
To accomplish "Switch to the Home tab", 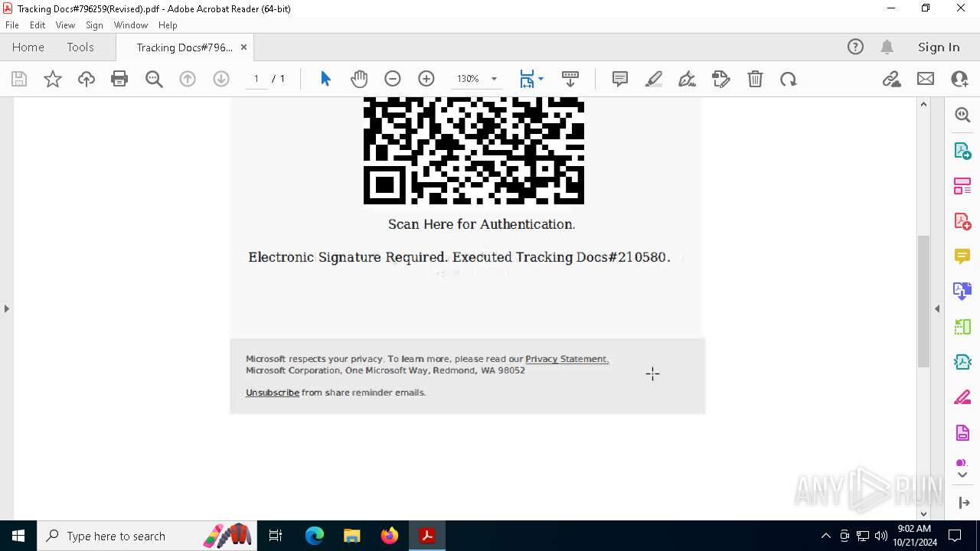I will pyautogui.click(x=28, y=47).
